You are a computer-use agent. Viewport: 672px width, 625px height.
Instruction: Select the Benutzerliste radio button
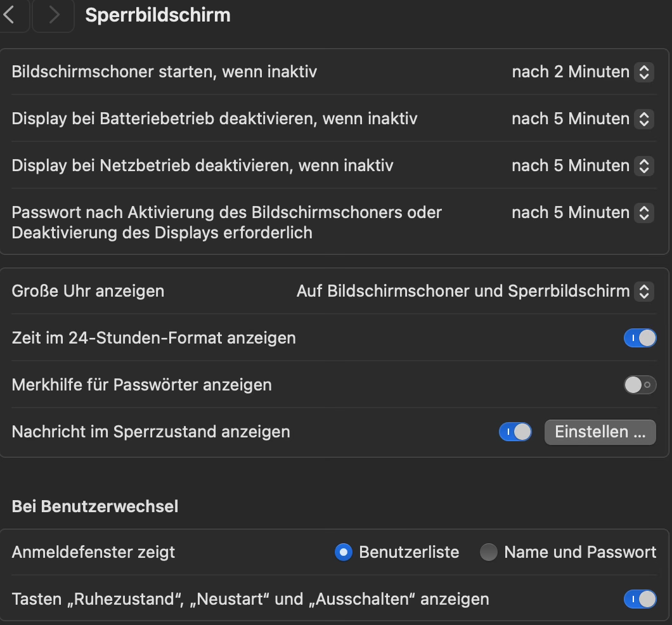344,552
